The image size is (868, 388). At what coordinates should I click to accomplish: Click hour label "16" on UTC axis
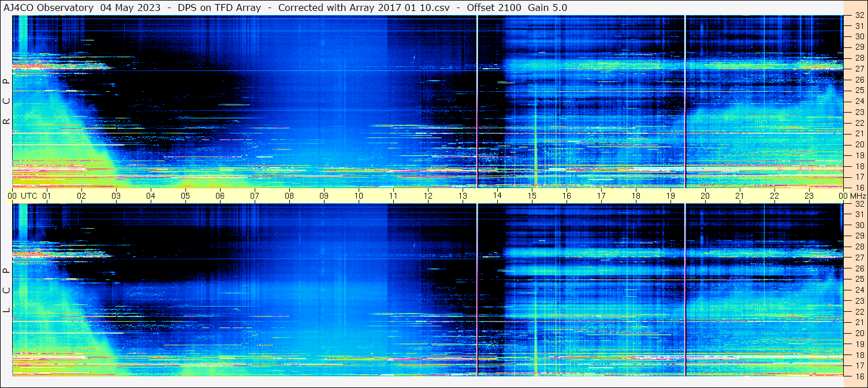567,196
